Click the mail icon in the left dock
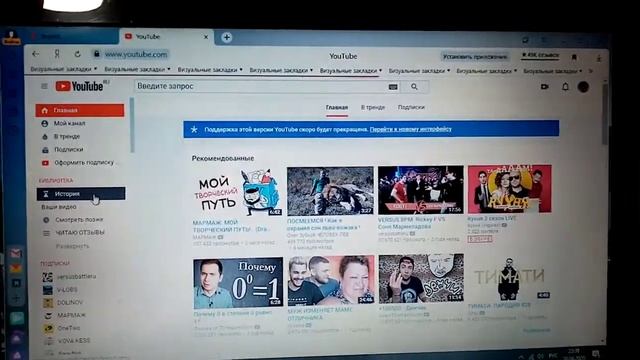 (16, 253)
